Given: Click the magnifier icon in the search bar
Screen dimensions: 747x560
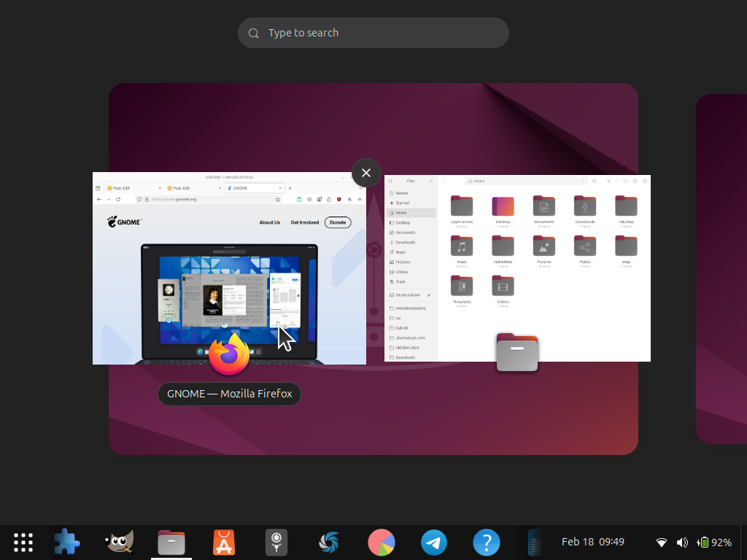Looking at the screenshot, I should click(253, 33).
